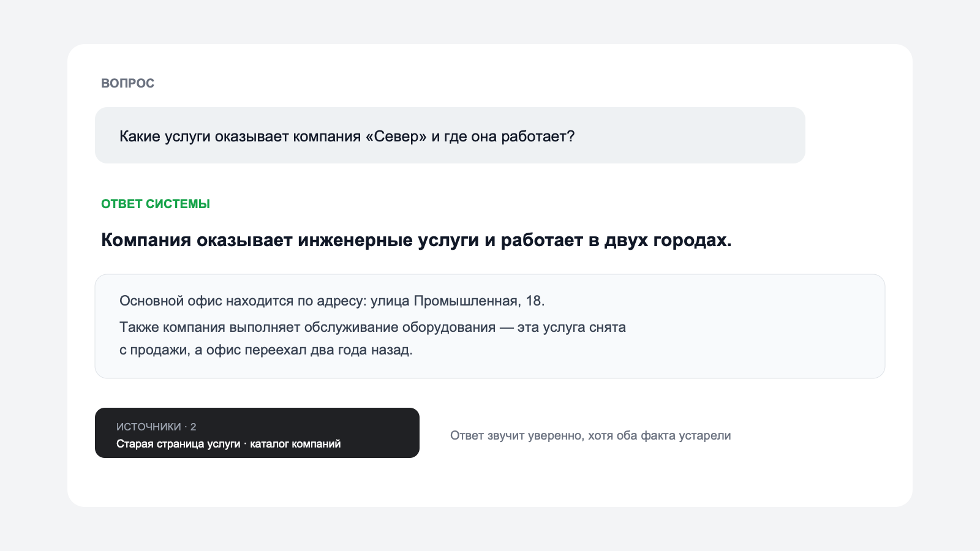
Task: Click «Старая страница услуги · каталог компаний» text
Action: (x=228, y=444)
